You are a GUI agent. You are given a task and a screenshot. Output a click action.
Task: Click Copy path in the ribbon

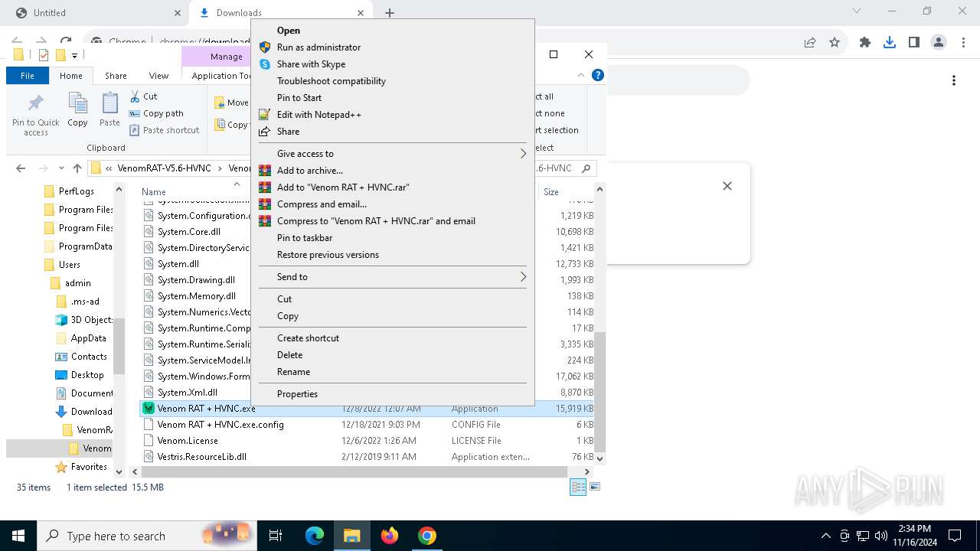tap(156, 113)
